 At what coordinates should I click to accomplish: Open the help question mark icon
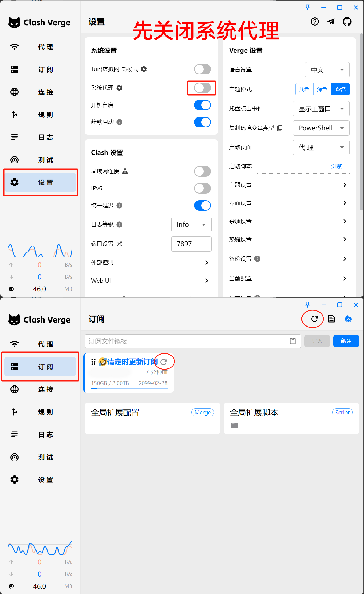tap(315, 22)
